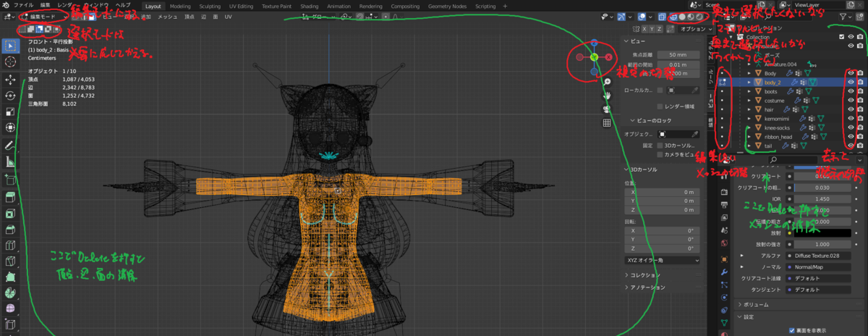Pick the Rotate tool

(x=10, y=96)
